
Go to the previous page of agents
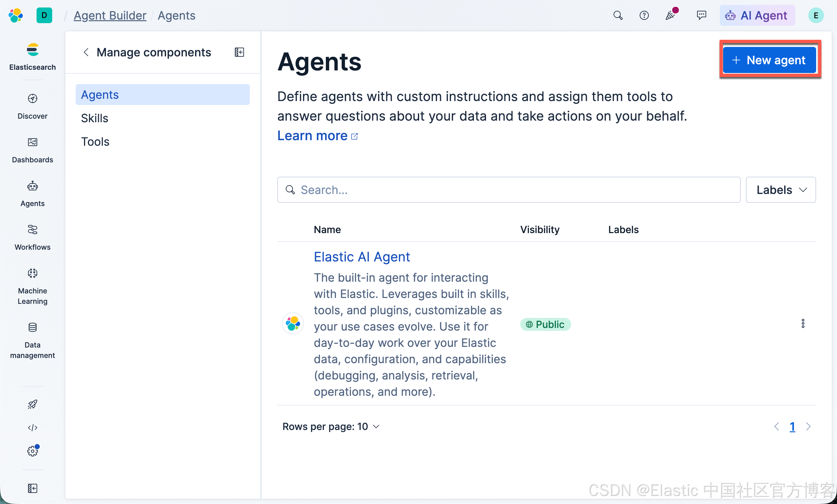(x=776, y=427)
